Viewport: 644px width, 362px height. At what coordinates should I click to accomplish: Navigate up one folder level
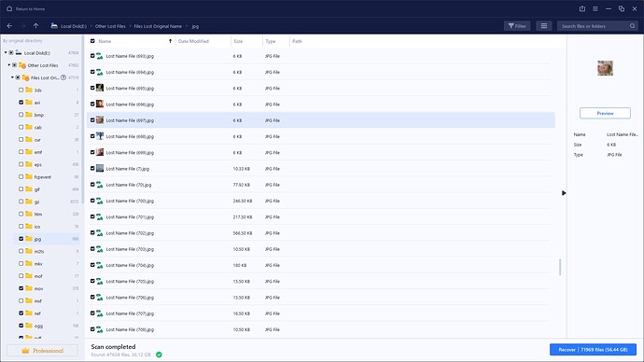click(36, 26)
